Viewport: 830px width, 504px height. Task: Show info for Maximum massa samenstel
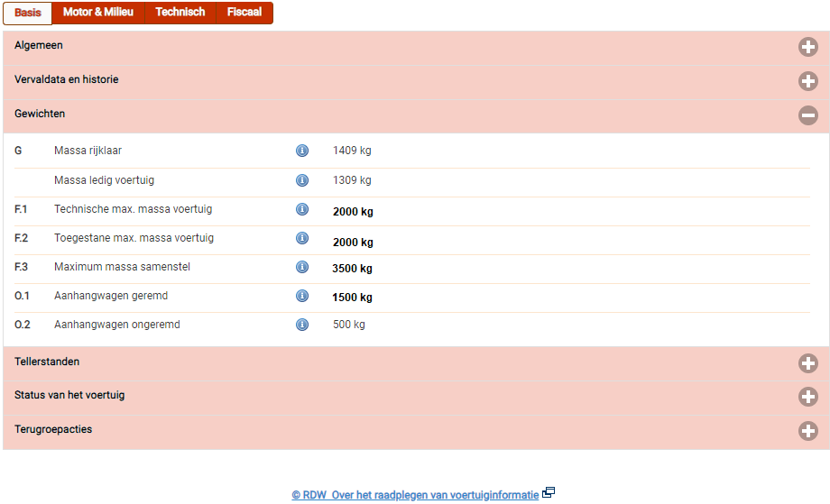point(302,267)
